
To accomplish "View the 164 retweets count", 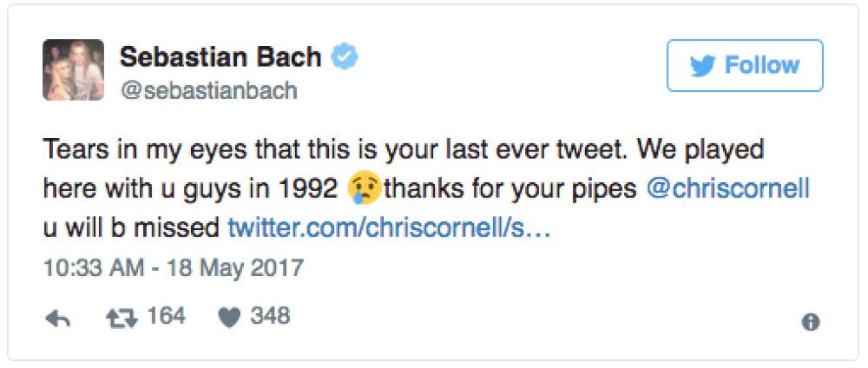I will tap(167, 317).
